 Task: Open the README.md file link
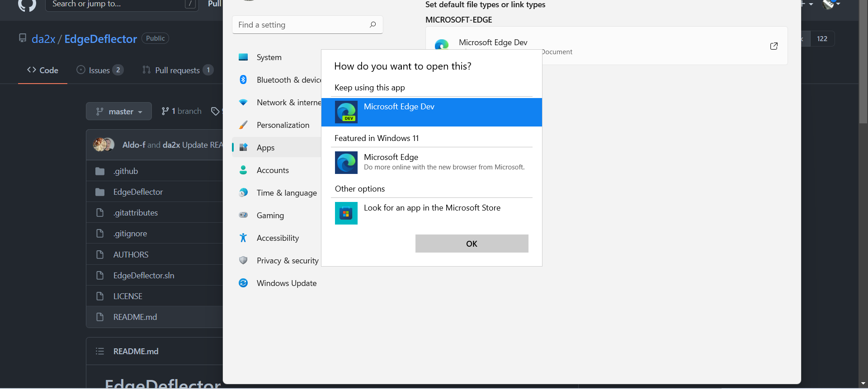[x=135, y=317]
